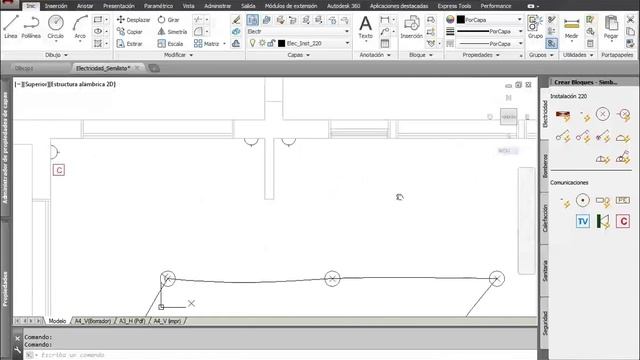Select the Calefacción palette tab
Viewport: 640px width, 360px height.
click(x=544, y=218)
